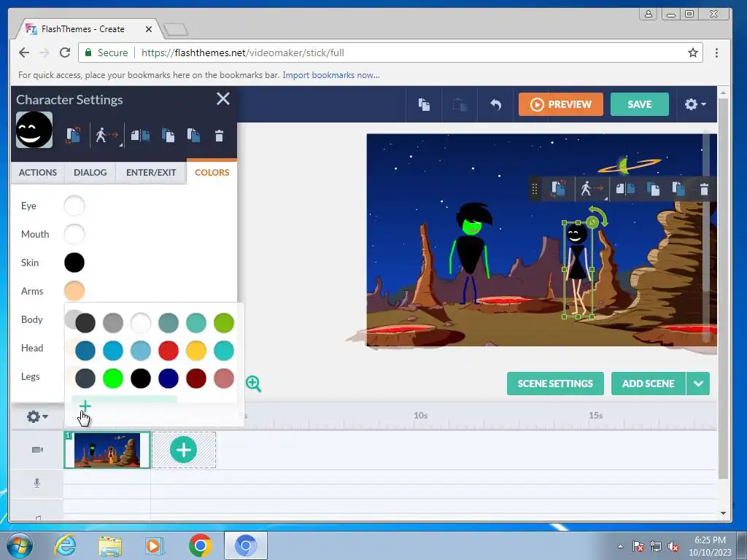Pick the navy blue palette color
The height and width of the screenshot is (560, 747).
tap(169, 378)
